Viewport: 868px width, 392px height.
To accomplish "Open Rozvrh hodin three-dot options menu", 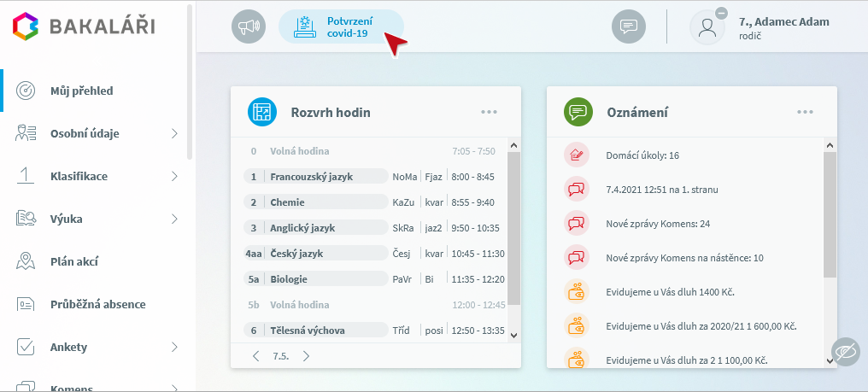I will pos(489,112).
